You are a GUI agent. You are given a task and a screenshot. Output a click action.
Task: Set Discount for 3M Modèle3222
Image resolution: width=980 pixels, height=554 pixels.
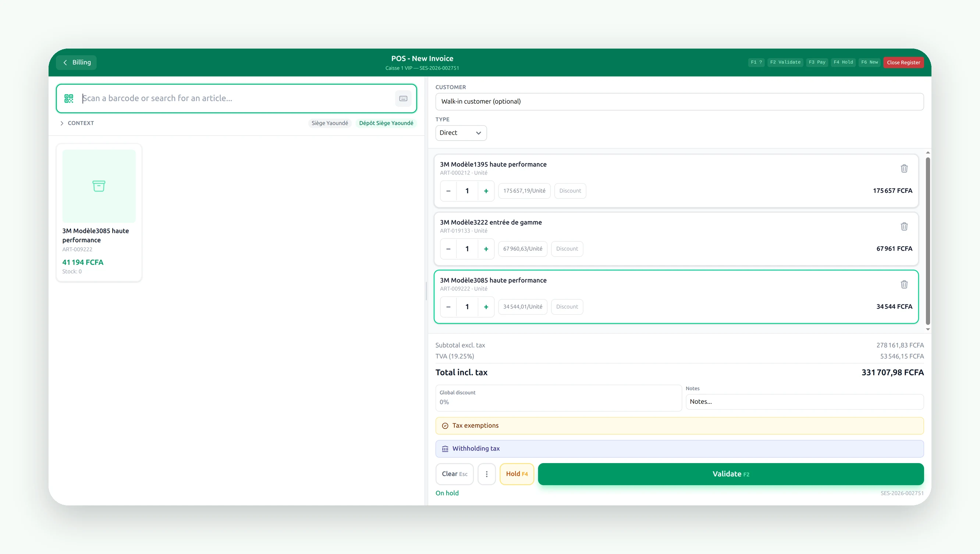click(x=567, y=249)
